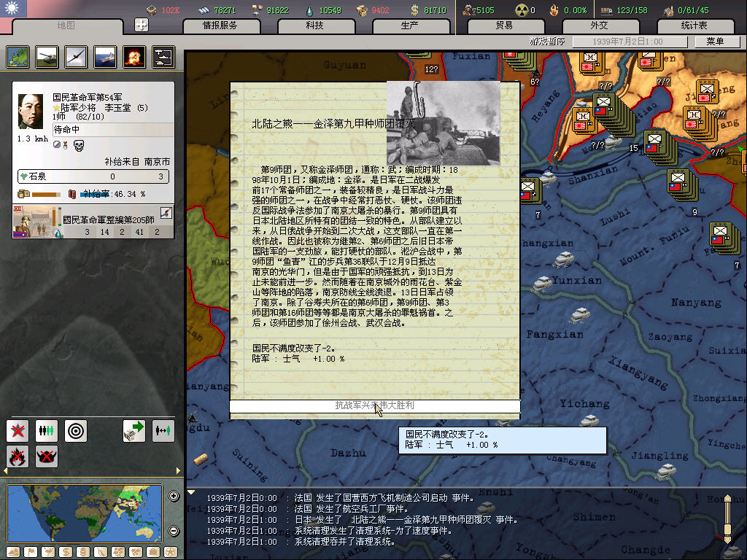Click the oil drop resource icon
747x560 pixels.
(309, 9)
